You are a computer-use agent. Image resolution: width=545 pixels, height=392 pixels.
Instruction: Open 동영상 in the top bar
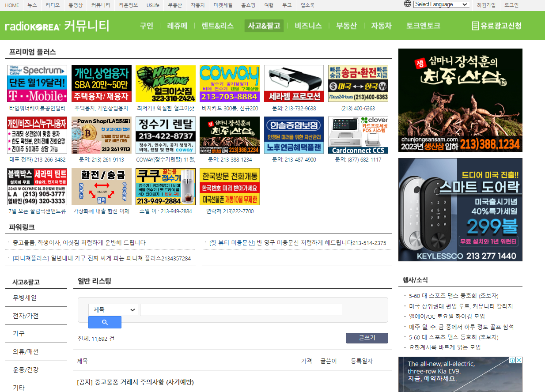pyautogui.click(x=76, y=5)
